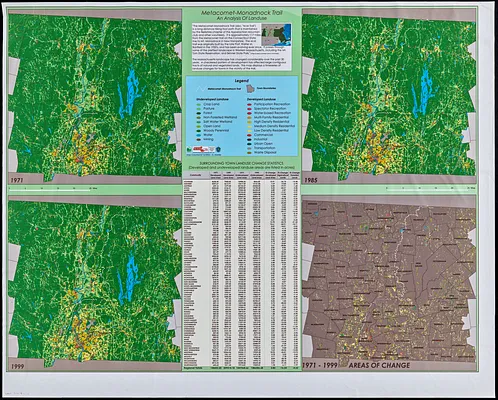
Task: Click the 1985 landuse map panel
Action: coord(389,96)
